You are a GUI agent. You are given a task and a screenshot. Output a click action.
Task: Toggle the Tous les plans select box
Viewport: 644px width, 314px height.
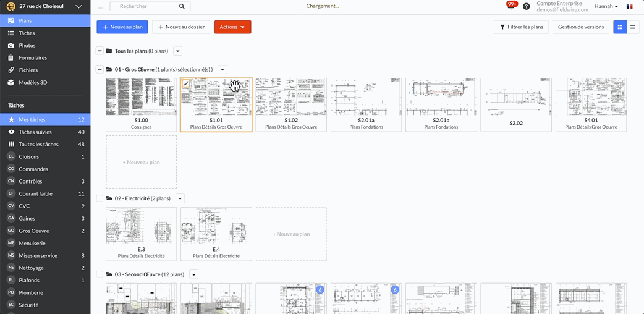tap(100, 51)
